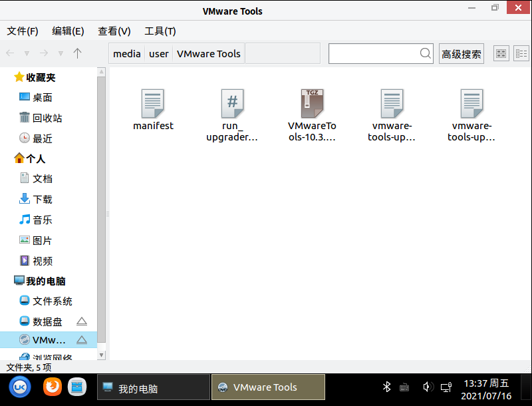Launch Firefox from the taskbar
Image resolution: width=532 pixels, height=406 pixels.
(x=53, y=387)
